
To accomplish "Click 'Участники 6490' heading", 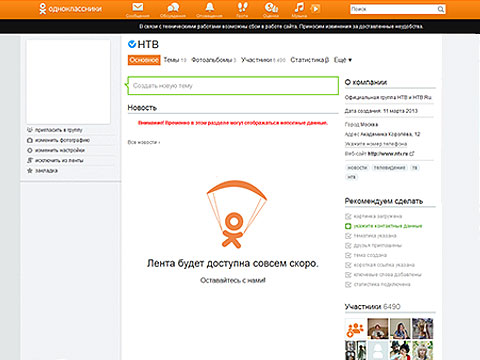I will click(372, 307).
